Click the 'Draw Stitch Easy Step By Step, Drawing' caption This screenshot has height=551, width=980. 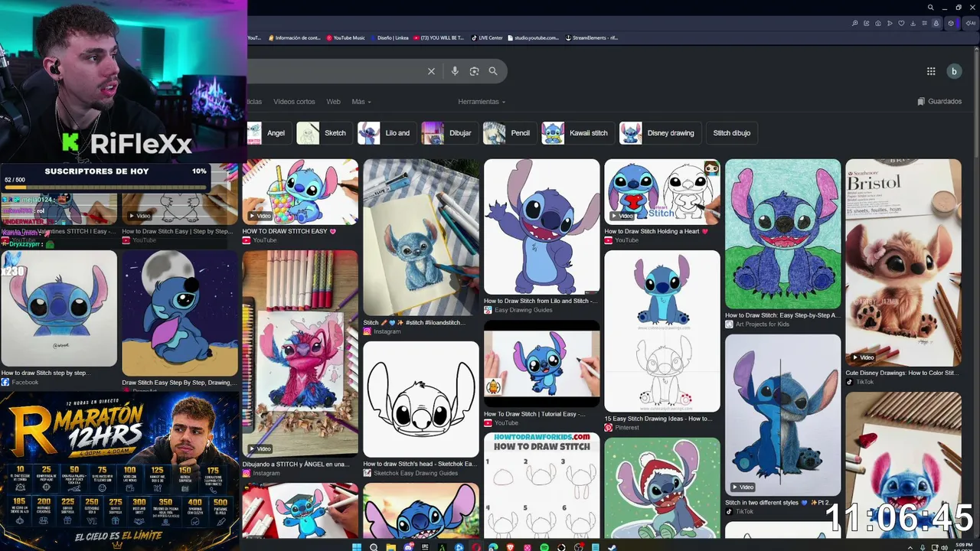tap(178, 383)
